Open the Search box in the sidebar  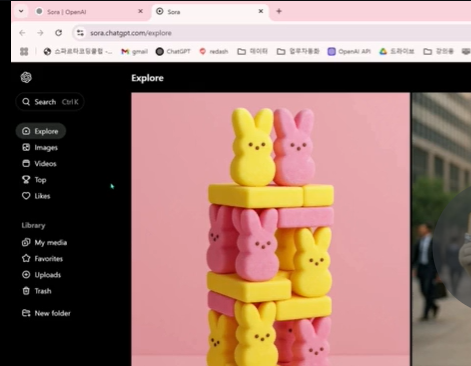(50, 102)
